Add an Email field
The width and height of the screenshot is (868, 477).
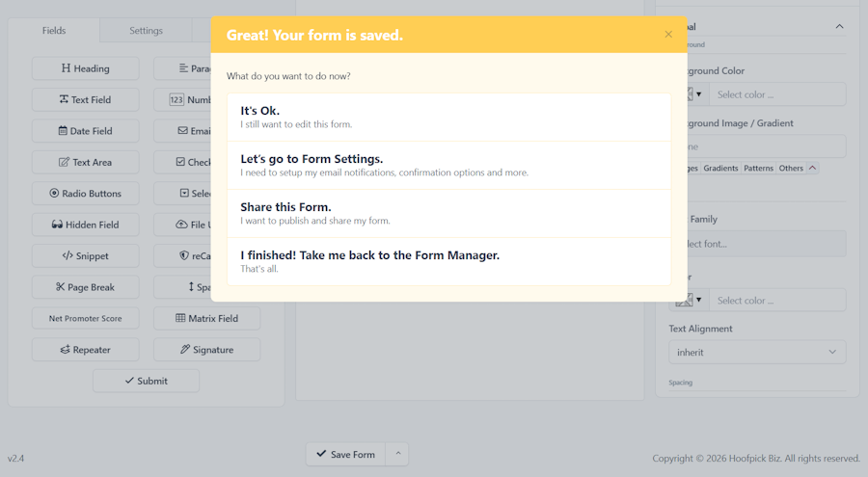(x=182, y=131)
